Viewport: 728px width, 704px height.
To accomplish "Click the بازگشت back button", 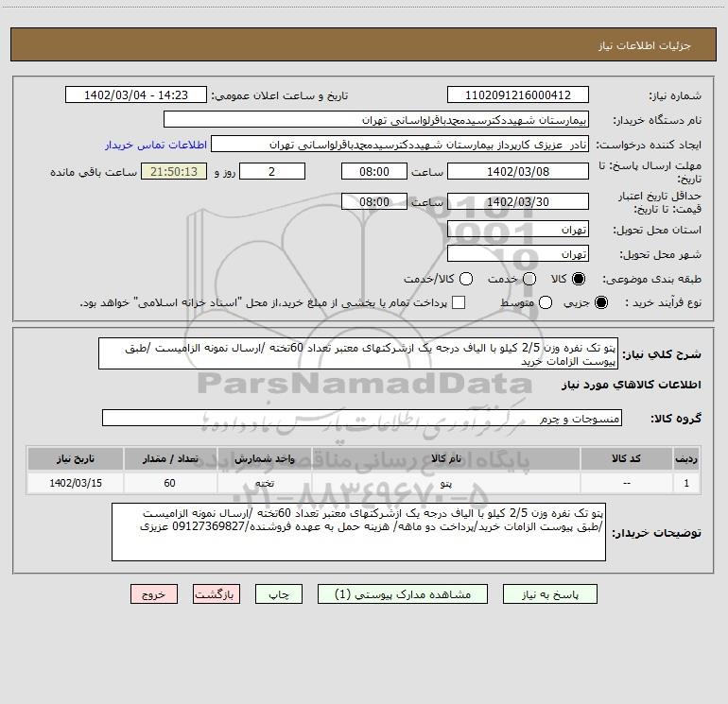I will pos(217,594).
